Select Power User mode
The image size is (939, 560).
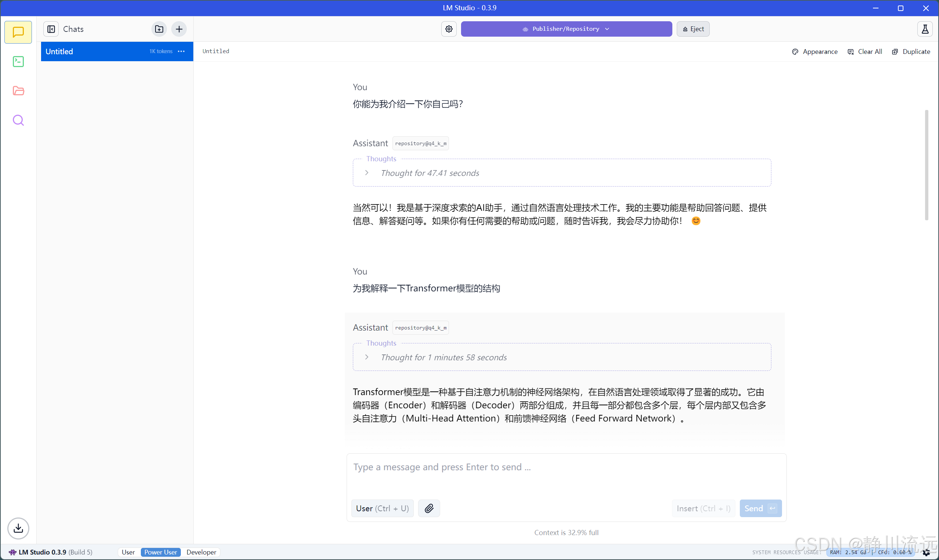coord(160,552)
